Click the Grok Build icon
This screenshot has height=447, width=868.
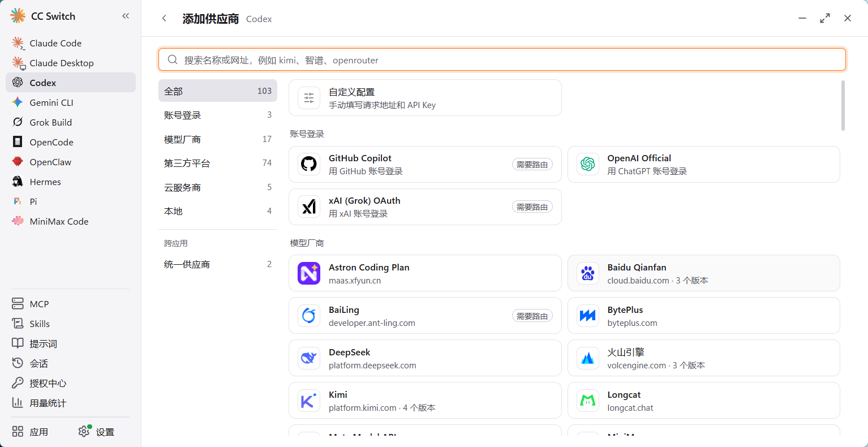(18, 122)
